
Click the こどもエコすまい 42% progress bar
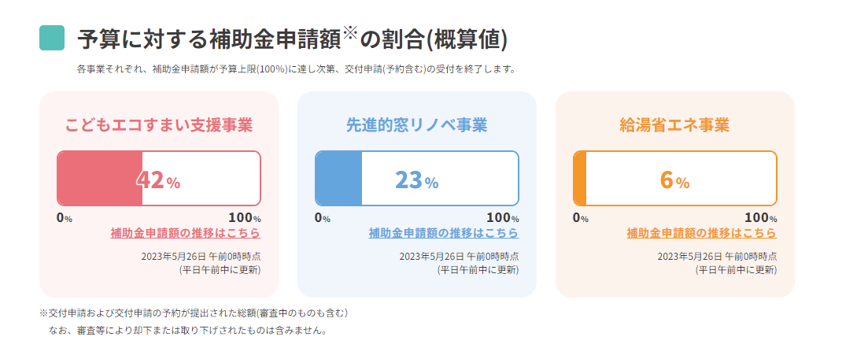pos(159,179)
